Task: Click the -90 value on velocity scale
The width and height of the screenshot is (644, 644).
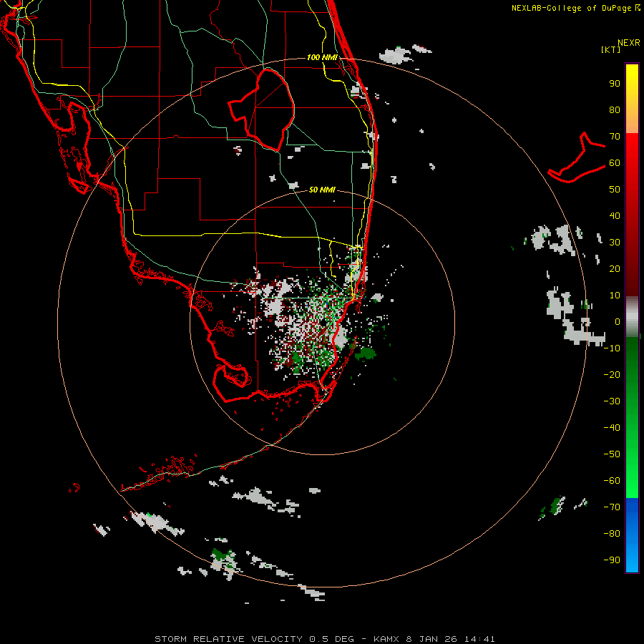Action: click(612, 560)
